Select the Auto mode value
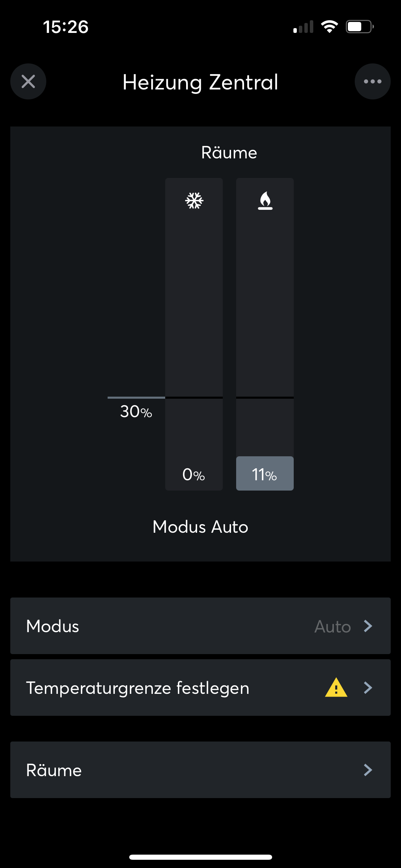Screen dimensions: 401x868 [332, 626]
